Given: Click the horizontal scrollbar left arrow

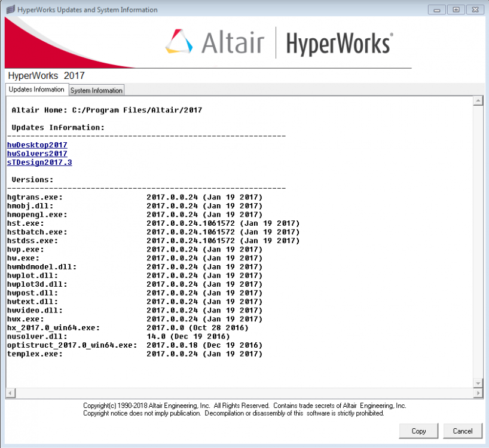Looking at the screenshot, I should [x=10, y=393].
